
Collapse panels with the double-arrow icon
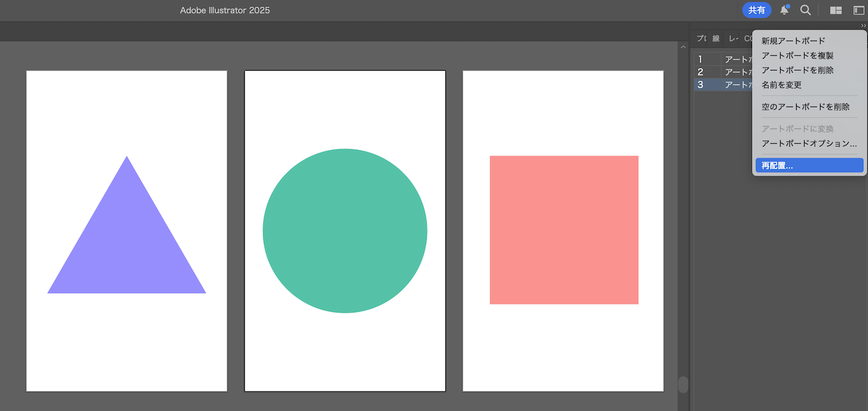[x=863, y=25]
